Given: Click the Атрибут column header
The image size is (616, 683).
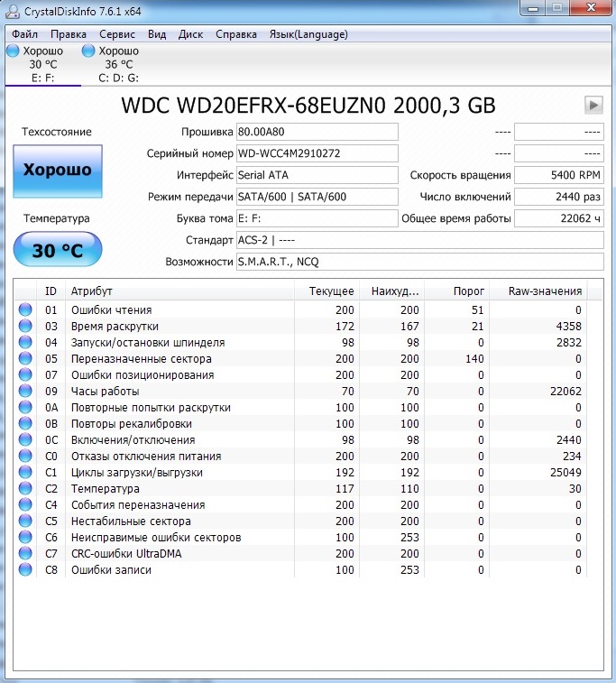Looking at the screenshot, I should coord(179,291).
